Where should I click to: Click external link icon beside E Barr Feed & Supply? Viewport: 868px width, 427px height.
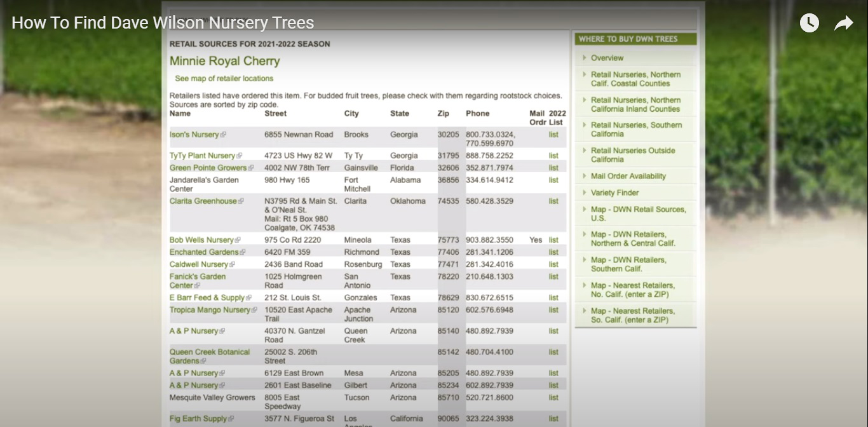click(248, 298)
